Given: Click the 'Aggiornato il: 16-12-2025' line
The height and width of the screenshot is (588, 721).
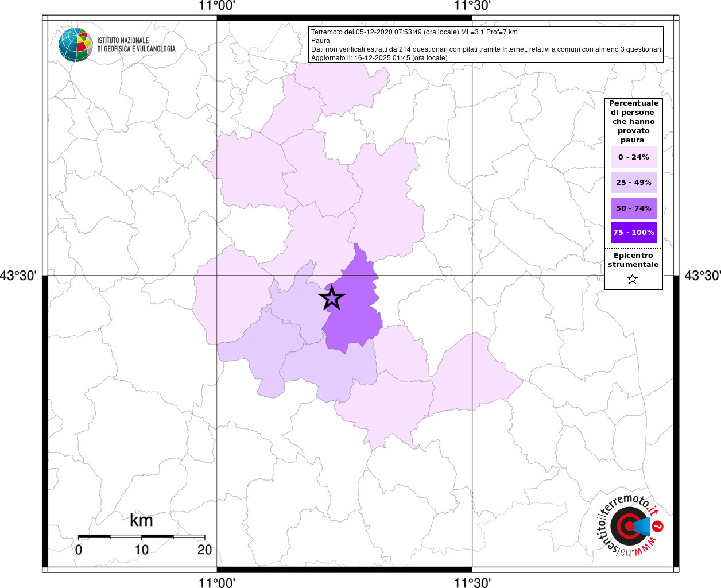Looking at the screenshot, I should pos(379,58).
